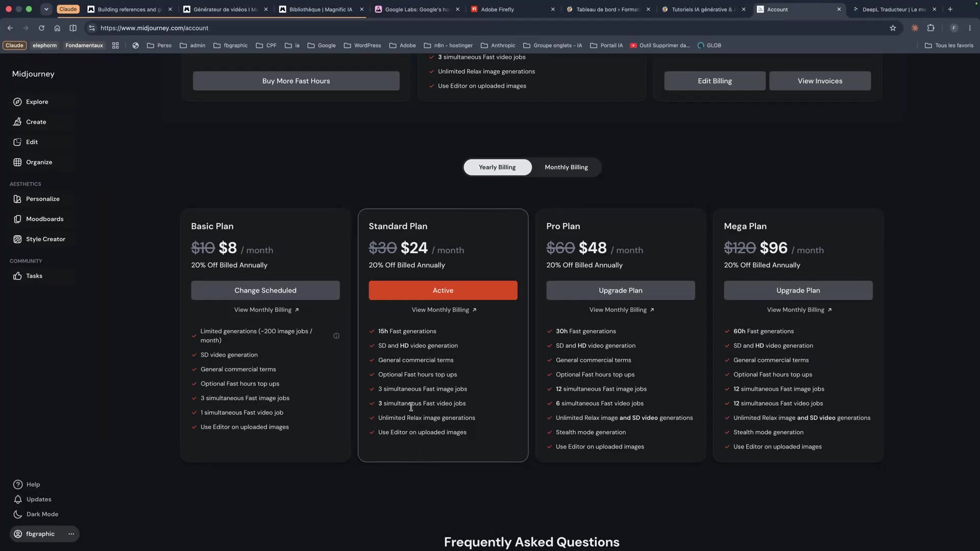The image size is (980, 551).
Task: Open Updates notifications
Action: pos(32,499)
